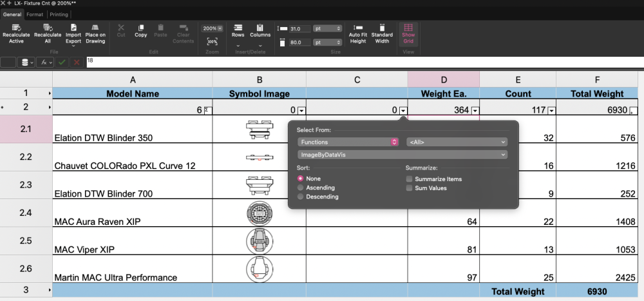Click column A sum indicator in row 2

pos(207,110)
